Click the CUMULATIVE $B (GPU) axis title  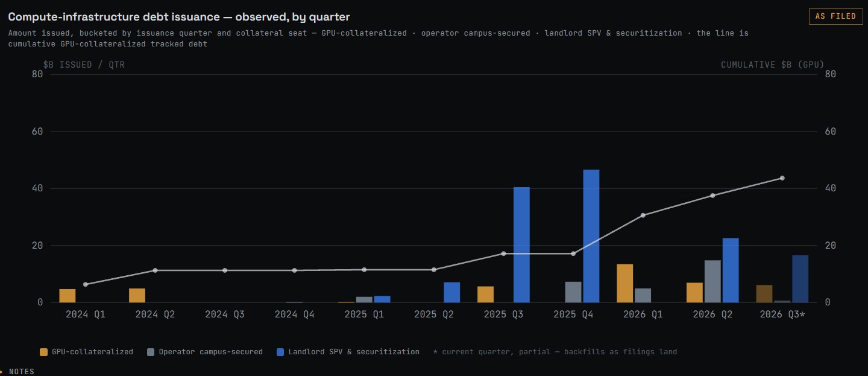coord(773,65)
